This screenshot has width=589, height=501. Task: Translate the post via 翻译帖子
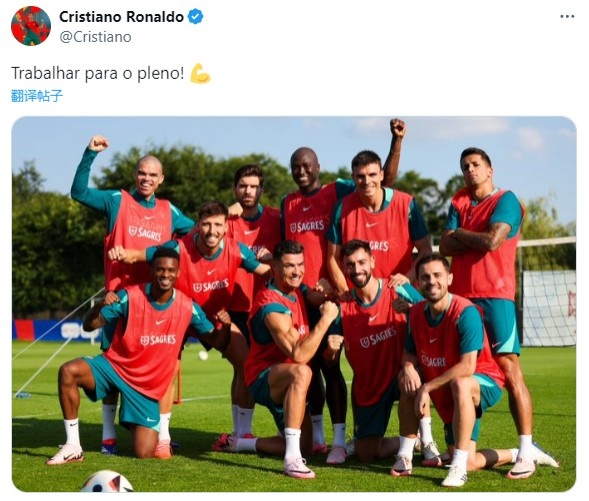tap(37, 96)
